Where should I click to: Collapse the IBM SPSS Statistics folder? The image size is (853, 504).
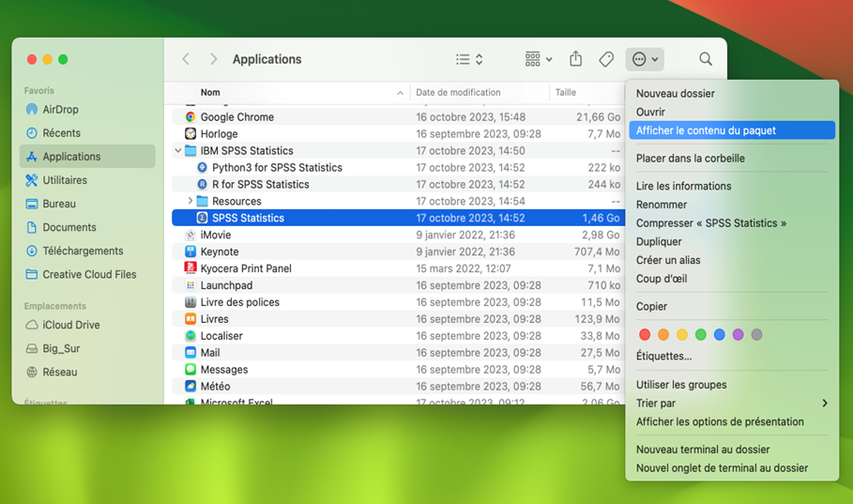pos(178,151)
